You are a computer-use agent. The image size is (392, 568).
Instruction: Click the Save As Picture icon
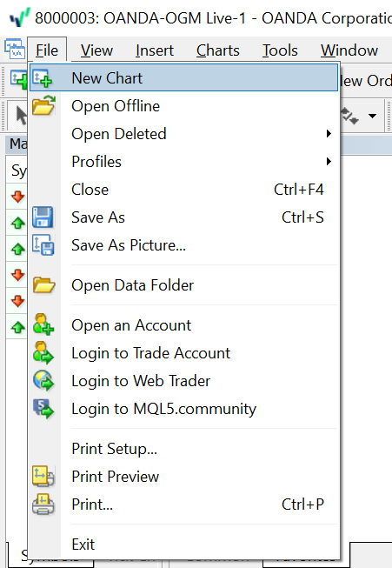point(43,245)
